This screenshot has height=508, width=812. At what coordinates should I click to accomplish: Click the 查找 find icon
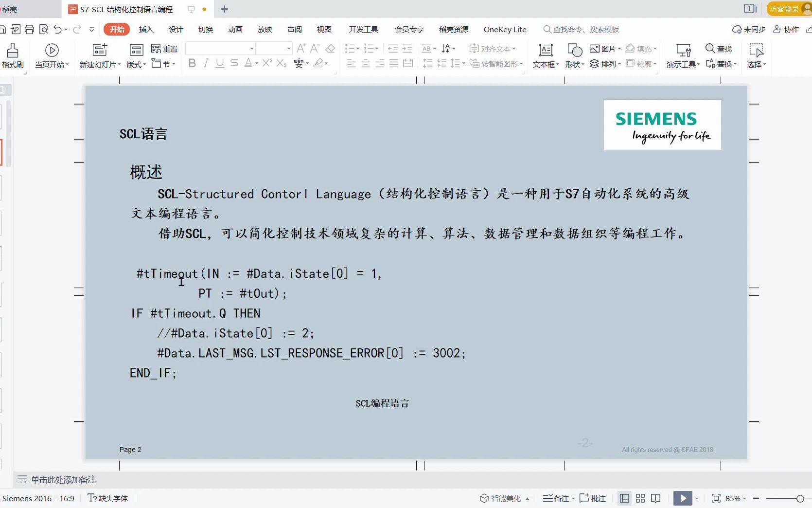click(720, 49)
